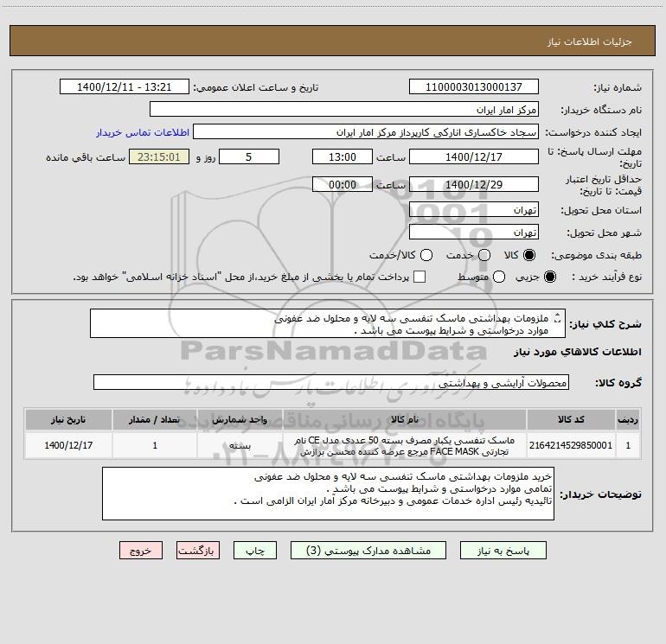Click the quantity cell in the بسته row
Image resolution: width=666 pixels, height=644 pixels.
(155, 445)
